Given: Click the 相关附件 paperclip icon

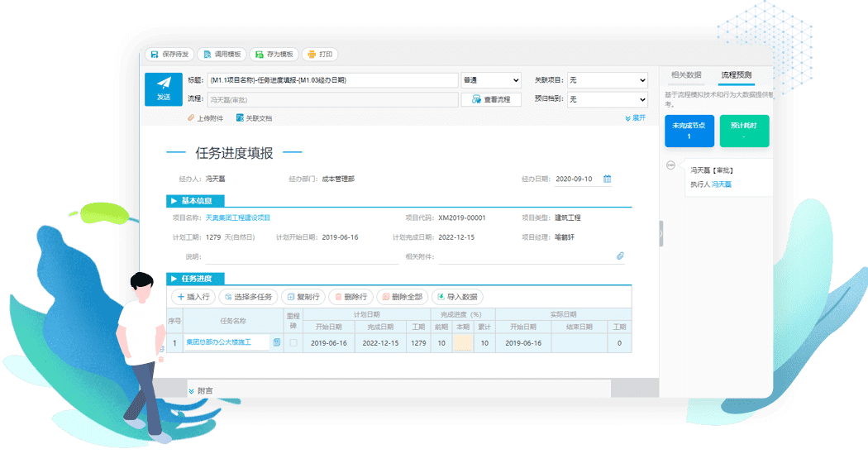Looking at the screenshot, I should click(620, 256).
